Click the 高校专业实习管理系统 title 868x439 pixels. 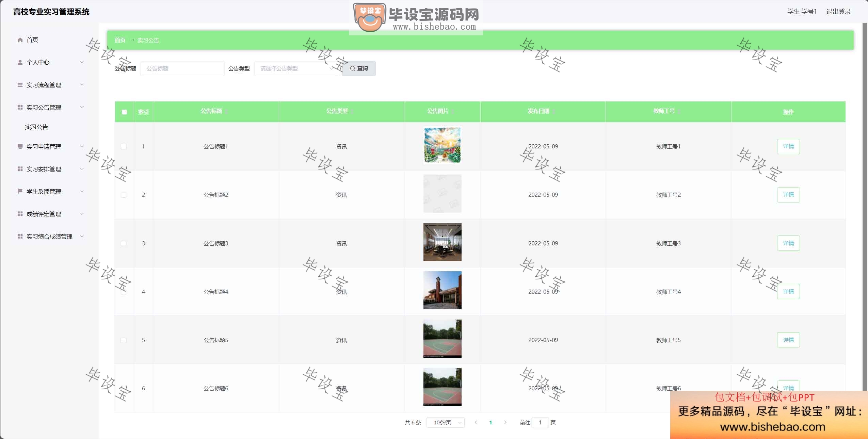click(51, 12)
